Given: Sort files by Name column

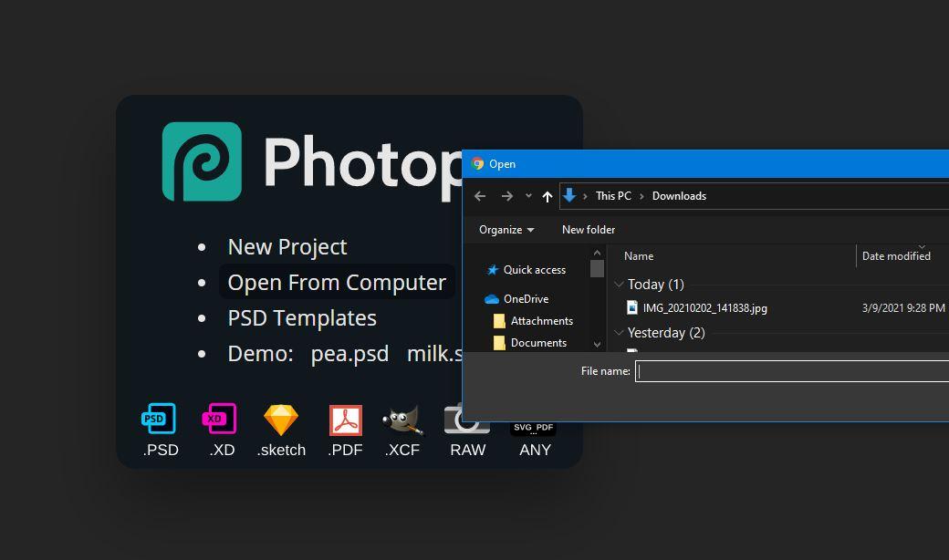Looking at the screenshot, I should pos(639,255).
